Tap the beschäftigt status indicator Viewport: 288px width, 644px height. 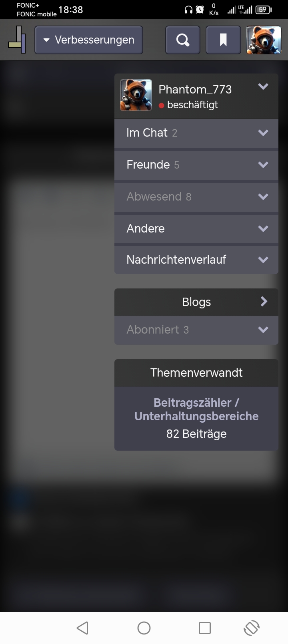pyautogui.click(x=188, y=105)
